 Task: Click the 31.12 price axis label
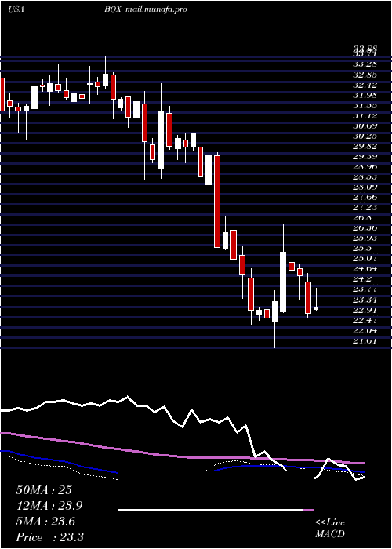click(x=365, y=115)
